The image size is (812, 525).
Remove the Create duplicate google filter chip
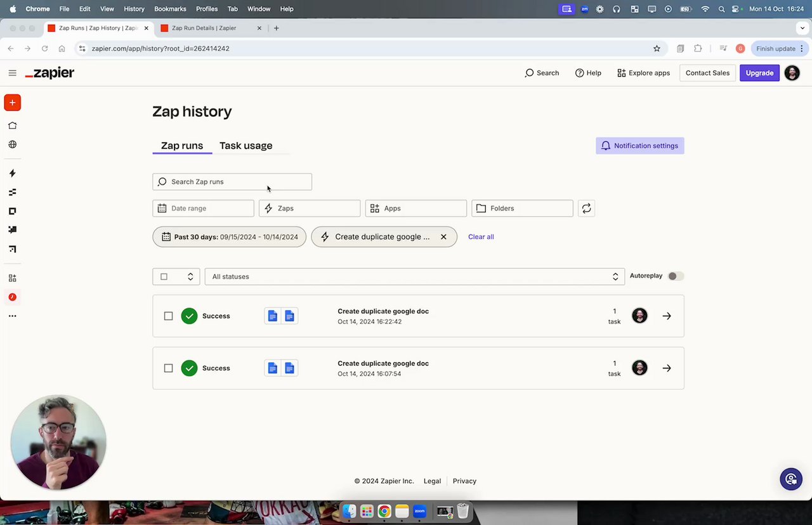point(443,237)
